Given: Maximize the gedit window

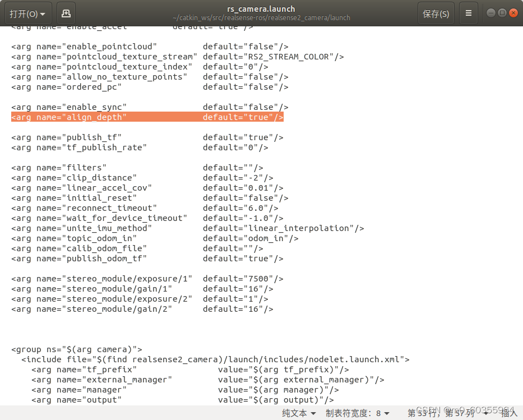Looking at the screenshot, I should 502,13.
